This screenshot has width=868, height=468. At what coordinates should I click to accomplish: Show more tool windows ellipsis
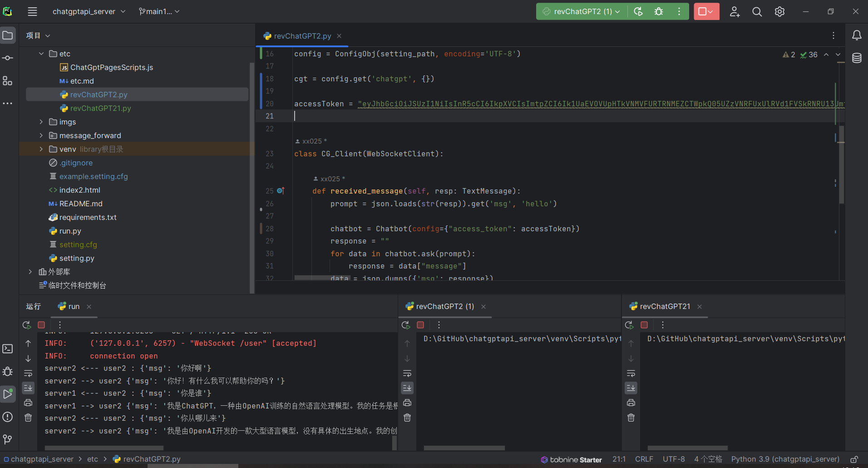pyautogui.click(x=8, y=104)
